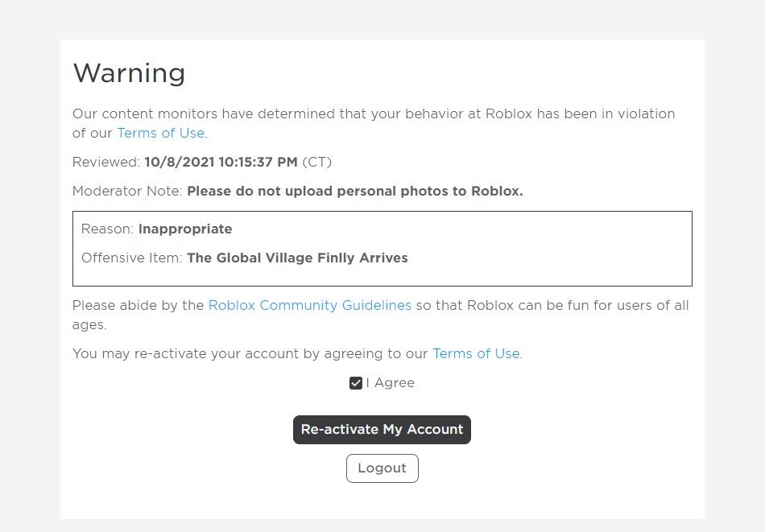Open Terms of Use link near re-activate sentence
The image size is (765, 532).
point(476,353)
